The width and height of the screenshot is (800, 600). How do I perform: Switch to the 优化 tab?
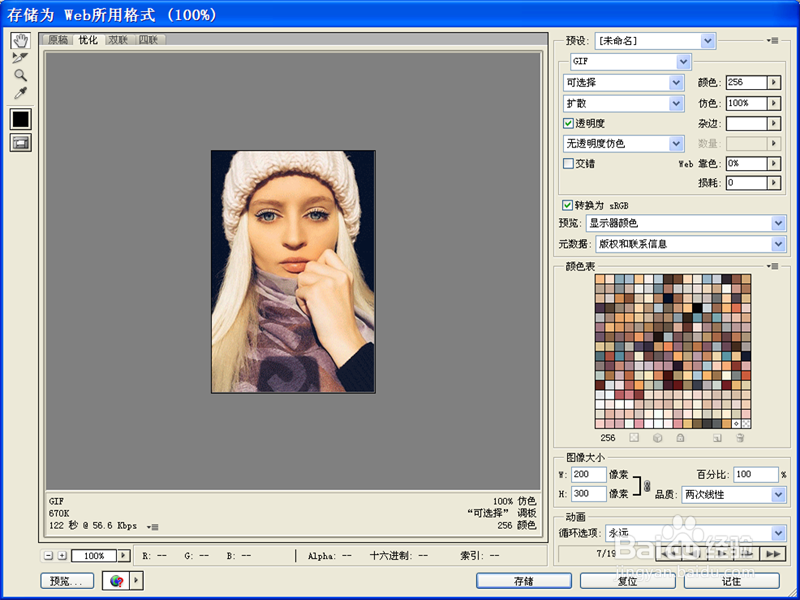(x=88, y=40)
